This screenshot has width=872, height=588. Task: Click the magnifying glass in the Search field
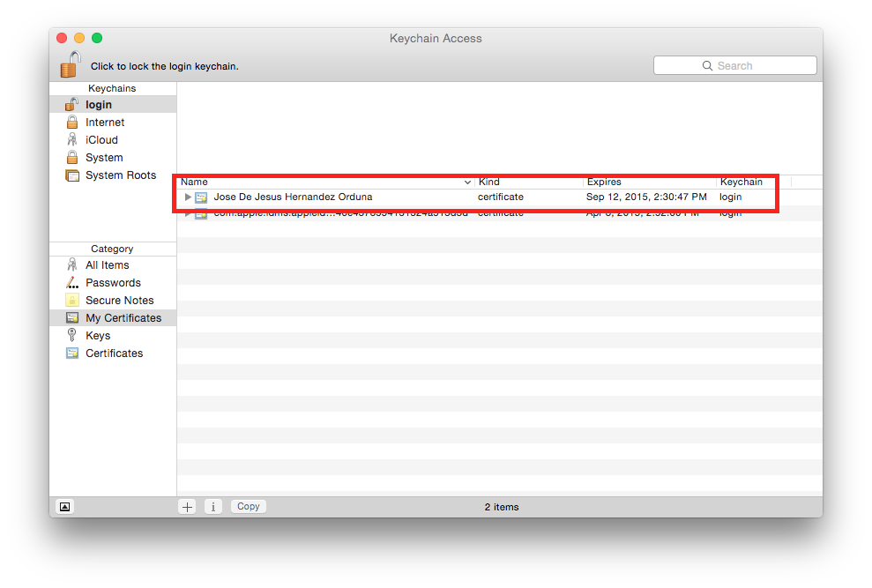click(x=707, y=65)
